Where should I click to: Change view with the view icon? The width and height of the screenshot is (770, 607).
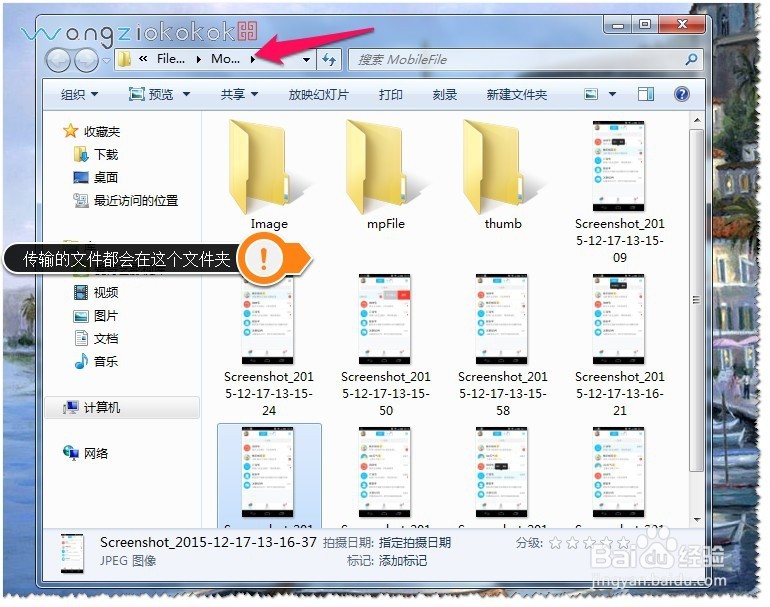click(591, 94)
